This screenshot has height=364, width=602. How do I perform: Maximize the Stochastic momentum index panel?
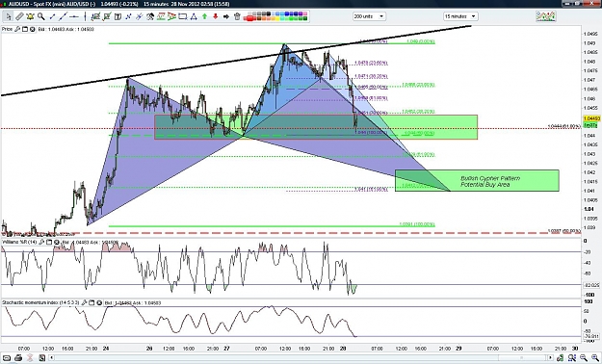click(92, 302)
